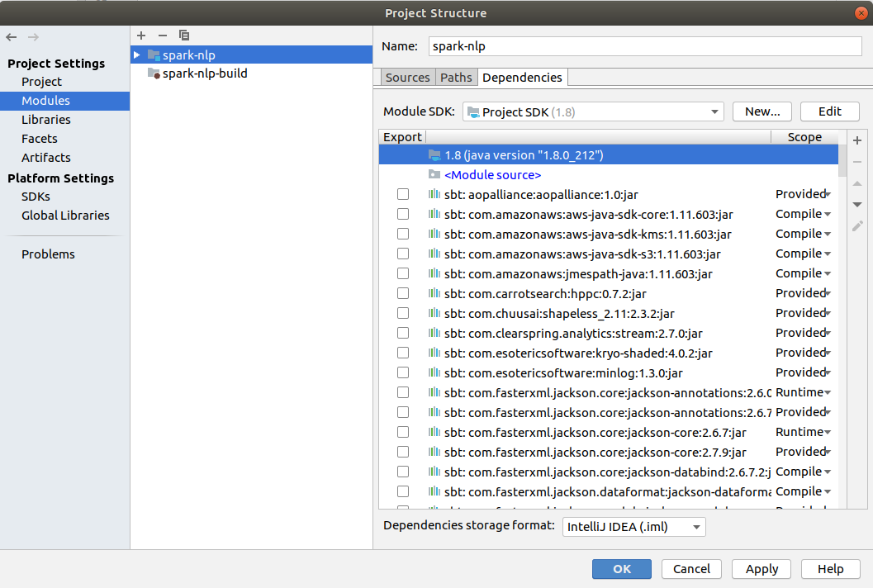Image resolution: width=873 pixels, height=588 pixels.
Task: Click the module Name input field
Action: click(645, 46)
